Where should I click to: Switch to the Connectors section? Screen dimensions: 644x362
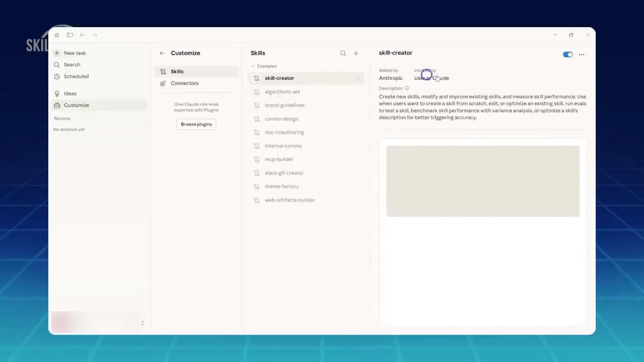[x=197, y=83]
